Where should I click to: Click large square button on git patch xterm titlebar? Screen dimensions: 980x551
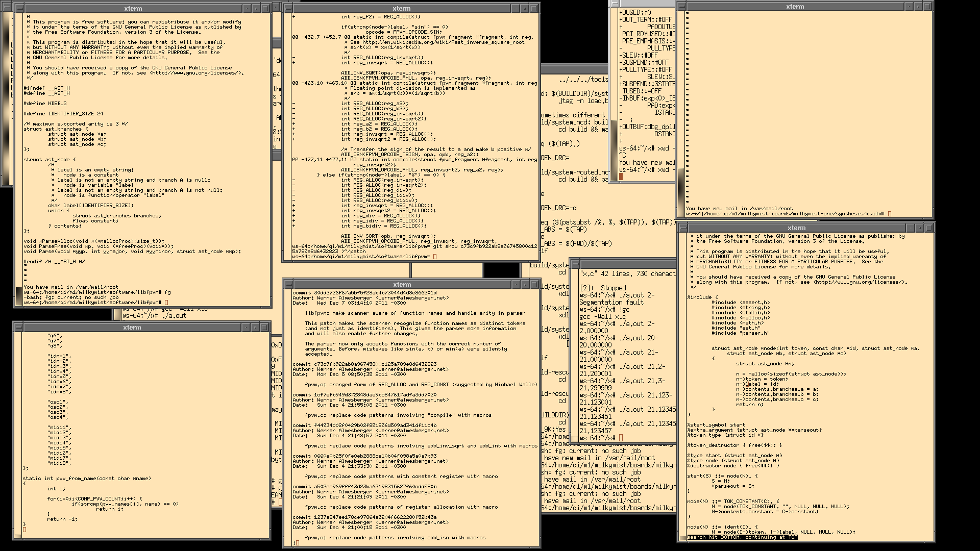tap(534, 9)
